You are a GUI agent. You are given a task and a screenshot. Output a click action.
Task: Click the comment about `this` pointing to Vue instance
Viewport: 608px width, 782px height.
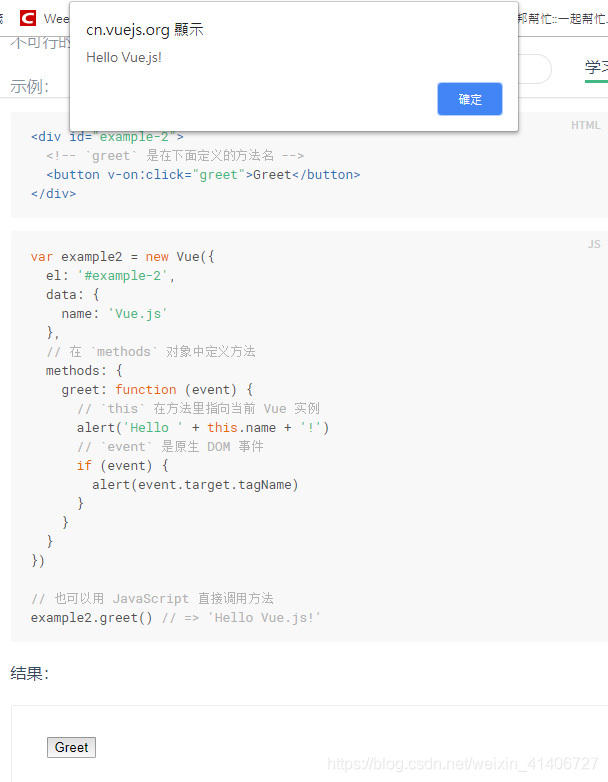(x=198, y=408)
